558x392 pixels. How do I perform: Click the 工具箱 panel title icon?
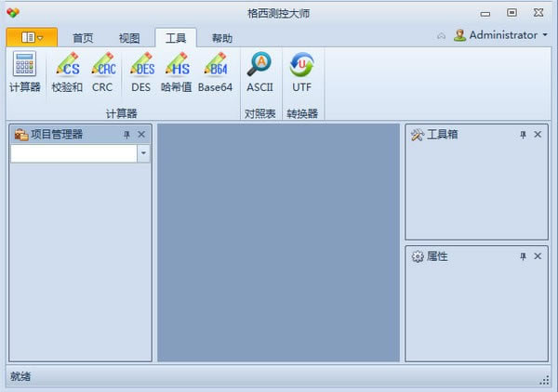tap(418, 135)
